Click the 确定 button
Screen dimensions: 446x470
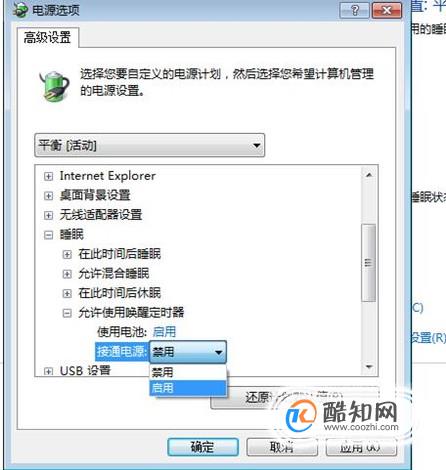(203, 447)
